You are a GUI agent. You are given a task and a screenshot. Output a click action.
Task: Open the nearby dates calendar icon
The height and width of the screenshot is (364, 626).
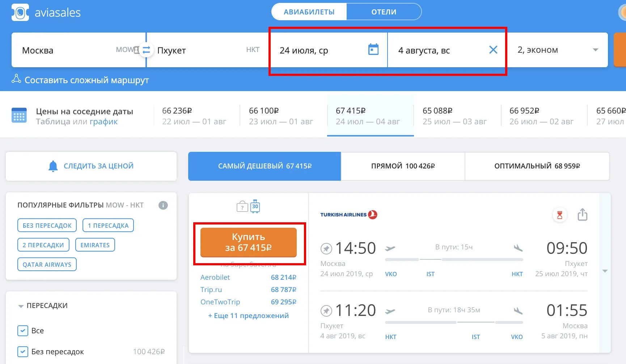pos(19,115)
